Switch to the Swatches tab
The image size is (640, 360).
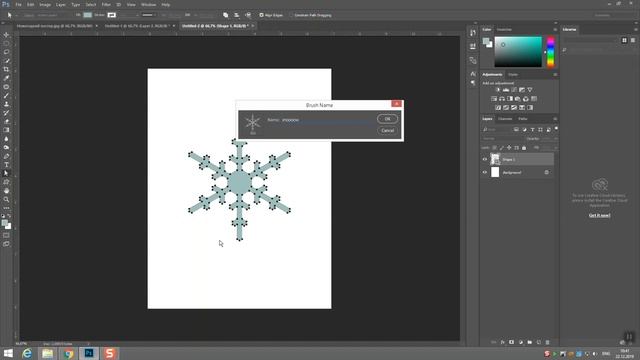click(504, 29)
